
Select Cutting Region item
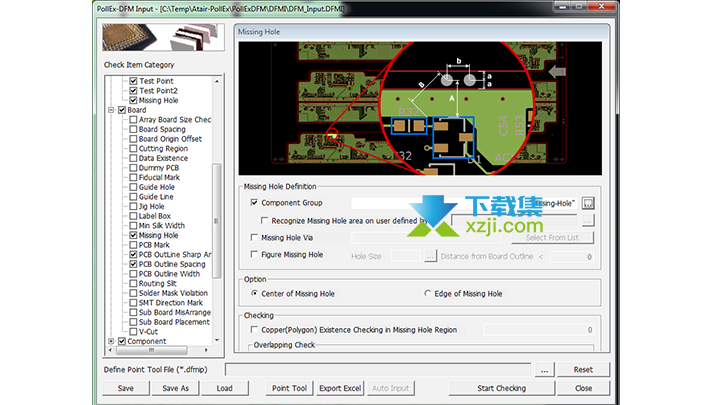pos(163,148)
